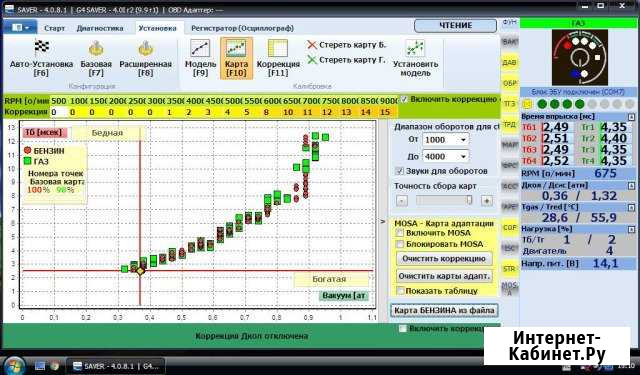
Task: Click Карта БЕНЗИНА из файла button
Action: (x=444, y=311)
